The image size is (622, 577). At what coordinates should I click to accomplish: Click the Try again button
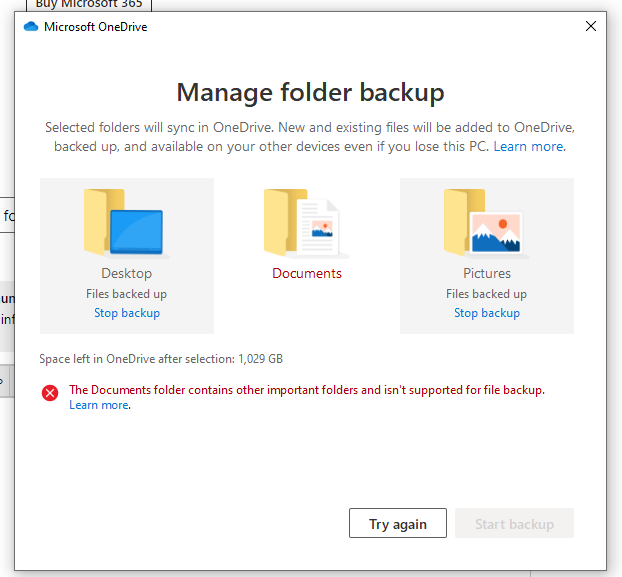click(398, 523)
